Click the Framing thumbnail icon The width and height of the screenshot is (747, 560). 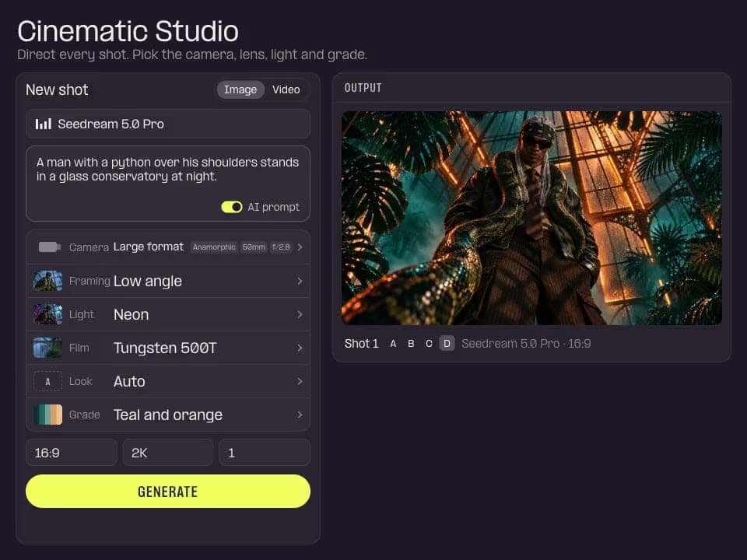click(47, 281)
